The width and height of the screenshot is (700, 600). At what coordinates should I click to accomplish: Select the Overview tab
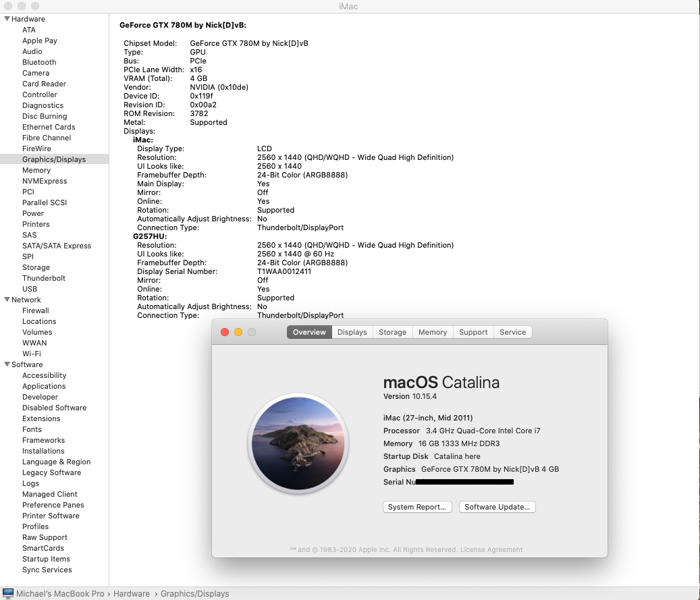click(x=309, y=332)
